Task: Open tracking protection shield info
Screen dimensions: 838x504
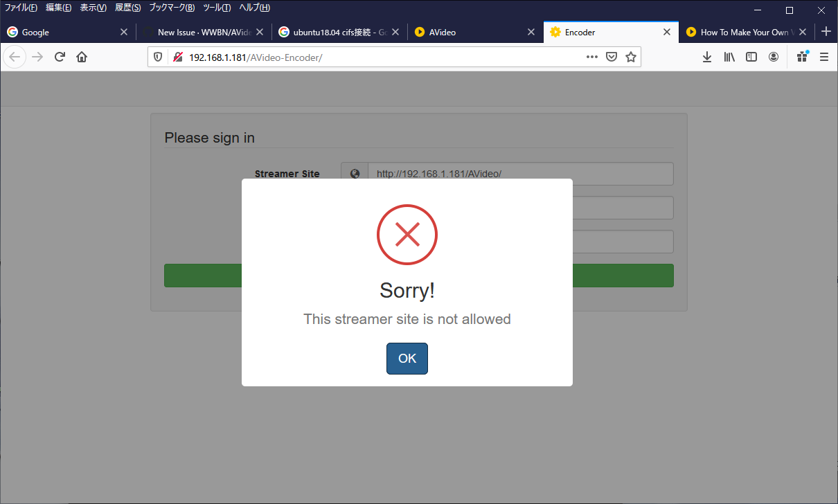Action: (158, 57)
